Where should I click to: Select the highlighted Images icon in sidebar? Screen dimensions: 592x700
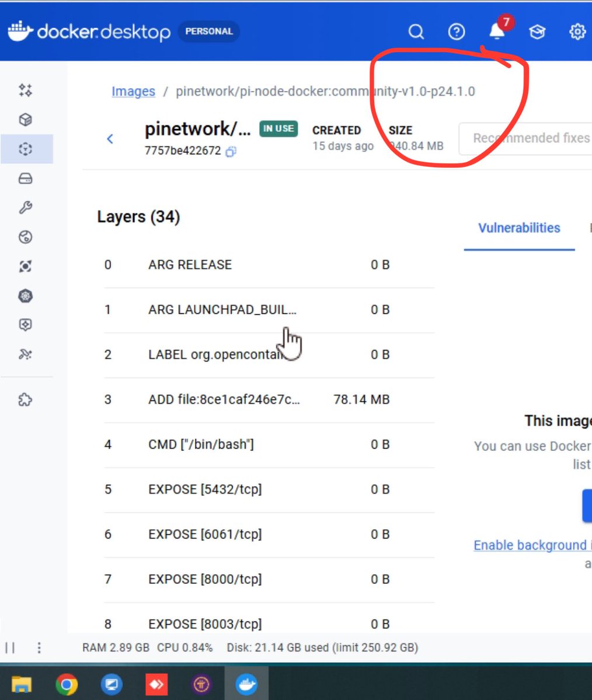coord(25,149)
